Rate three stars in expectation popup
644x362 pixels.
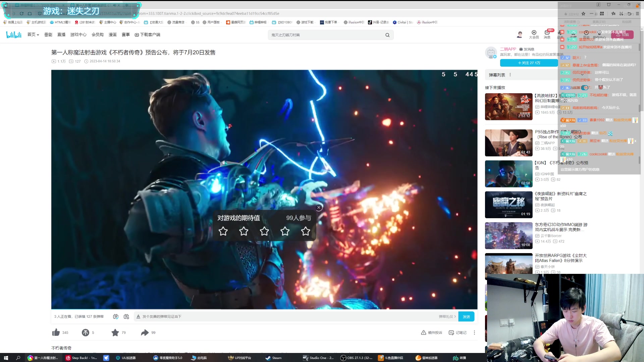tap(264, 231)
